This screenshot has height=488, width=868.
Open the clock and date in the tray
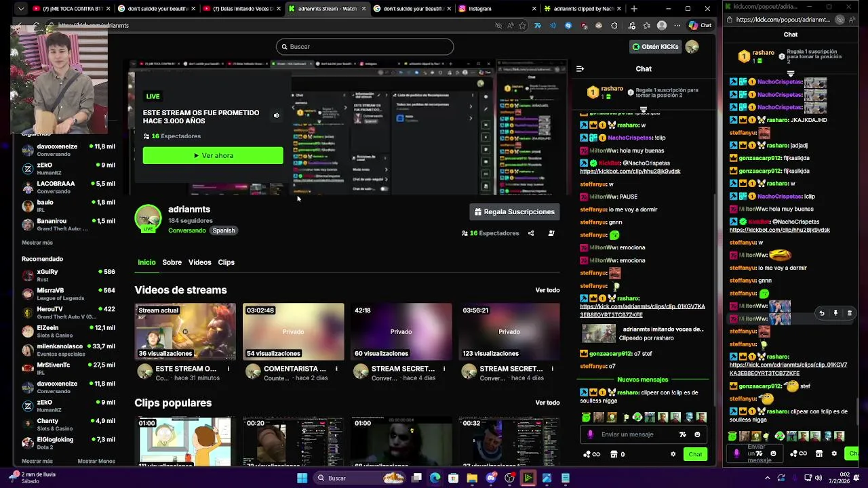839,478
